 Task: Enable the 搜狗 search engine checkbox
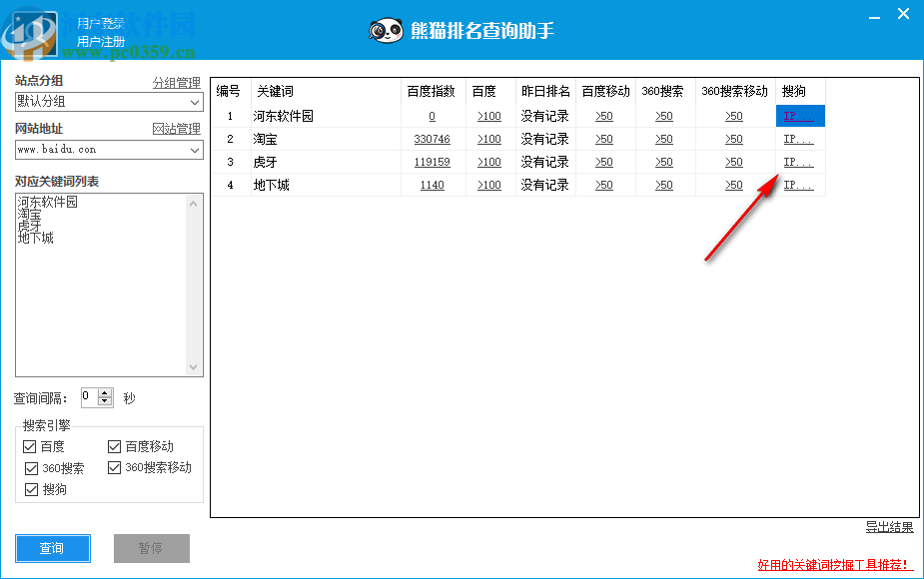[x=30, y=489]
